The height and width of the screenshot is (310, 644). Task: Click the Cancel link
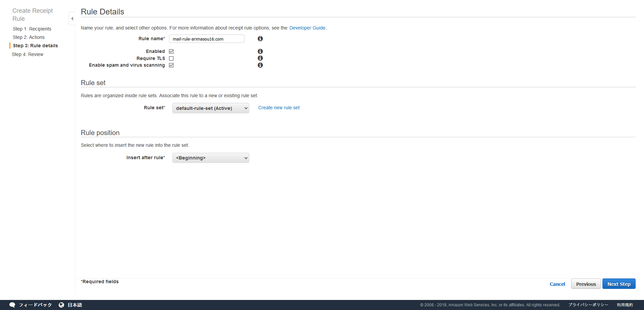point(557,284)
